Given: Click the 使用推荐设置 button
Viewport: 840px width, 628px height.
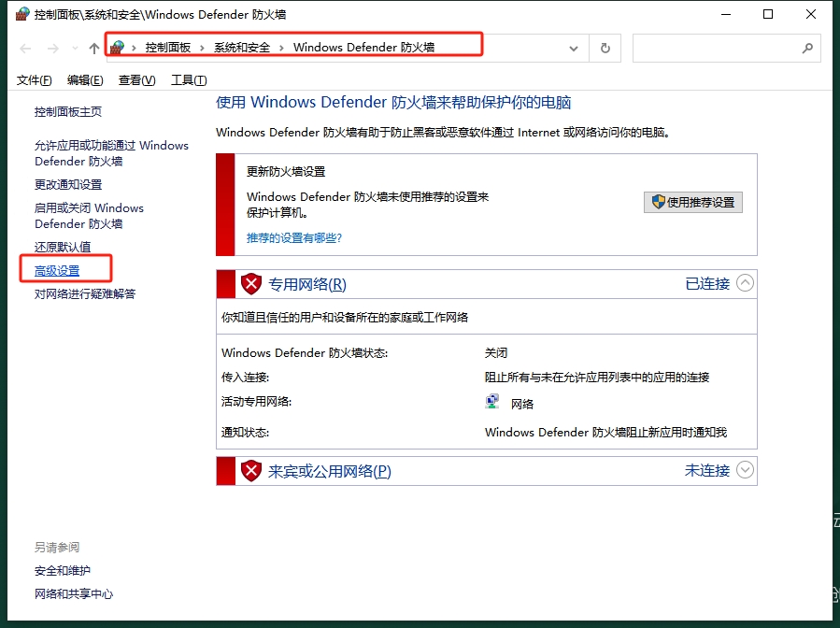Looking at the screenshot, I should (693, 202).
